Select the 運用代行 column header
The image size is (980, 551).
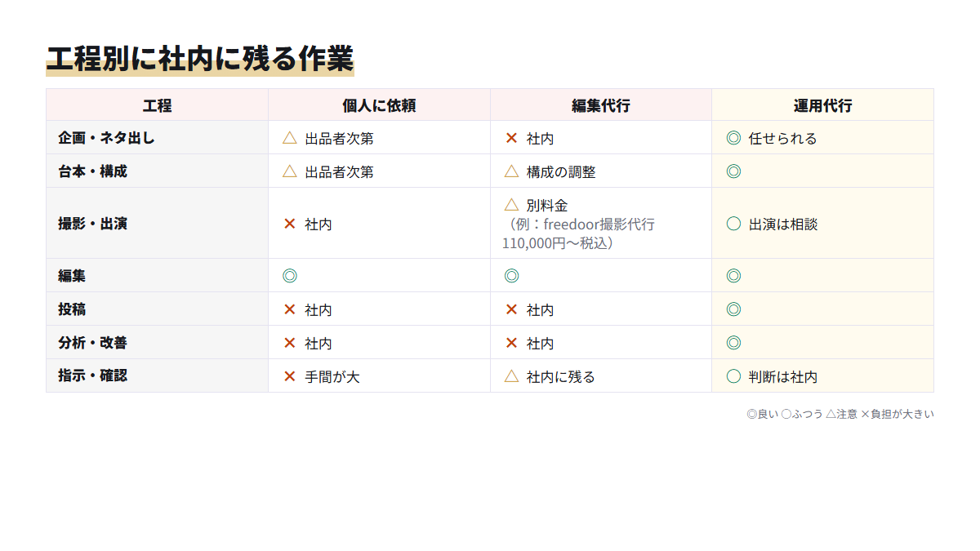pyautogui.click(x=822, y=105)
